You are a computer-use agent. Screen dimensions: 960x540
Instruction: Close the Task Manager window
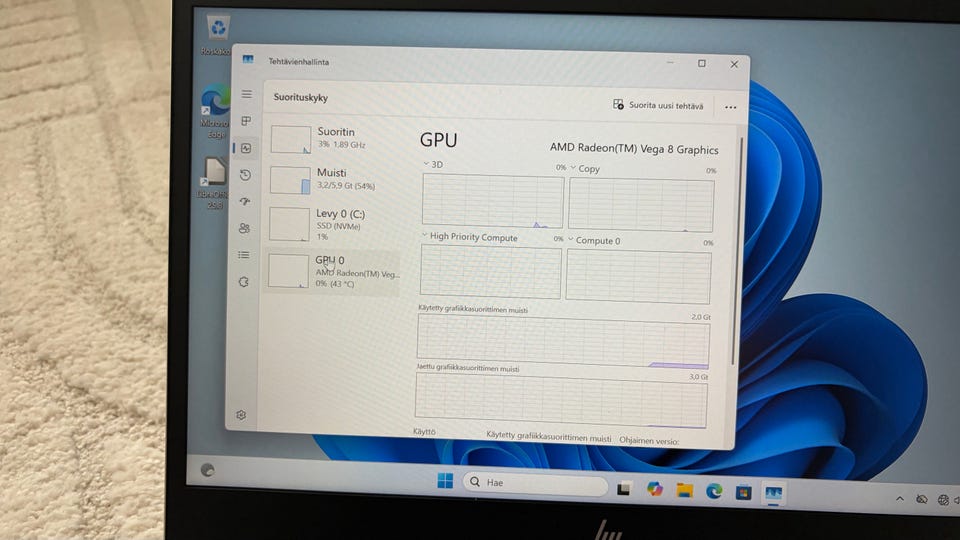click(734, 64)
